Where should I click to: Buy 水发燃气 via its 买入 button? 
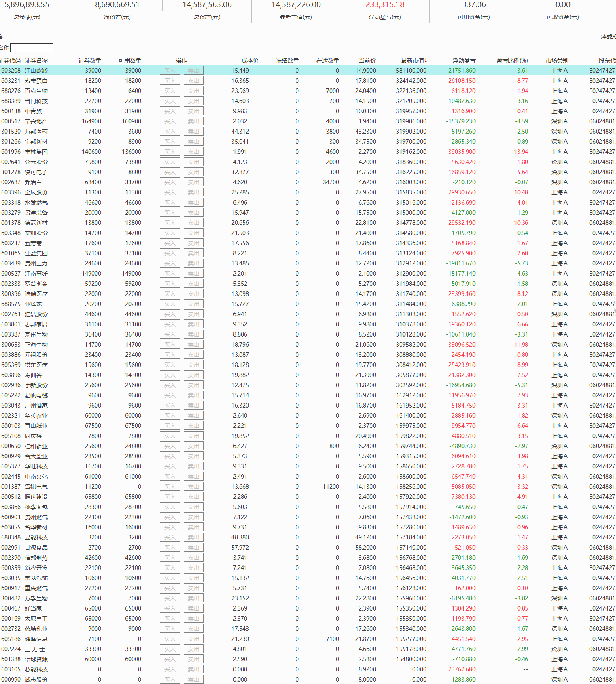tap(170, 203)
